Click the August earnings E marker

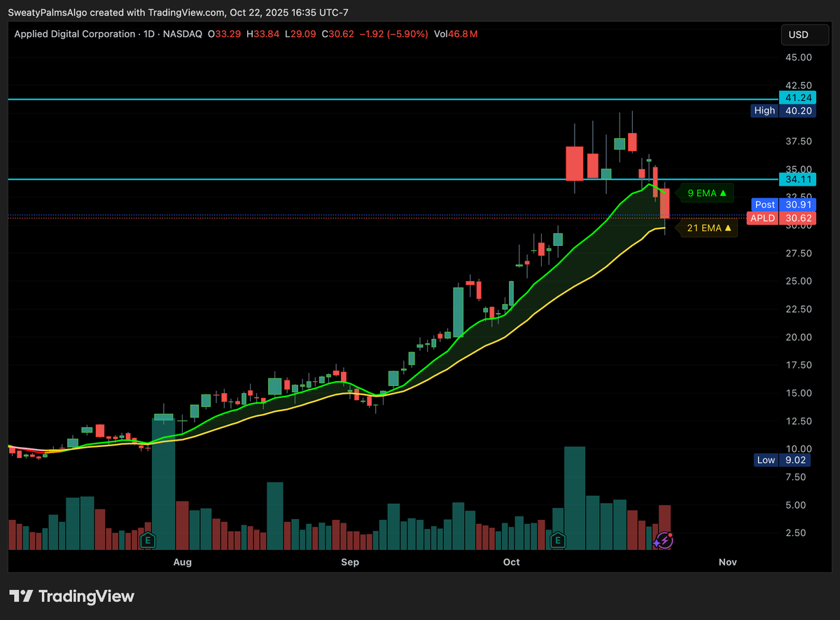[148, 540]
